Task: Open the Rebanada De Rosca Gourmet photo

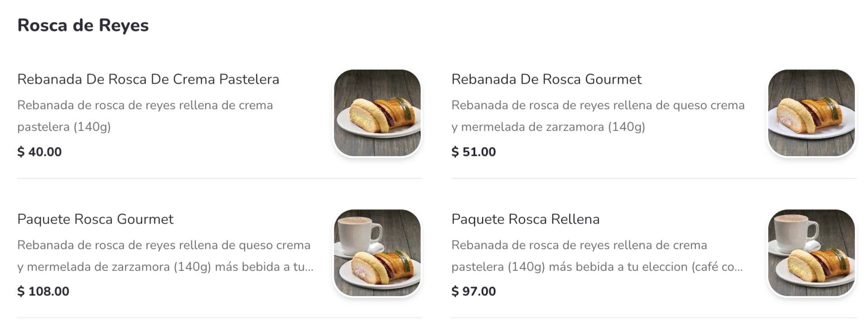Action: (x=811, y=113)
